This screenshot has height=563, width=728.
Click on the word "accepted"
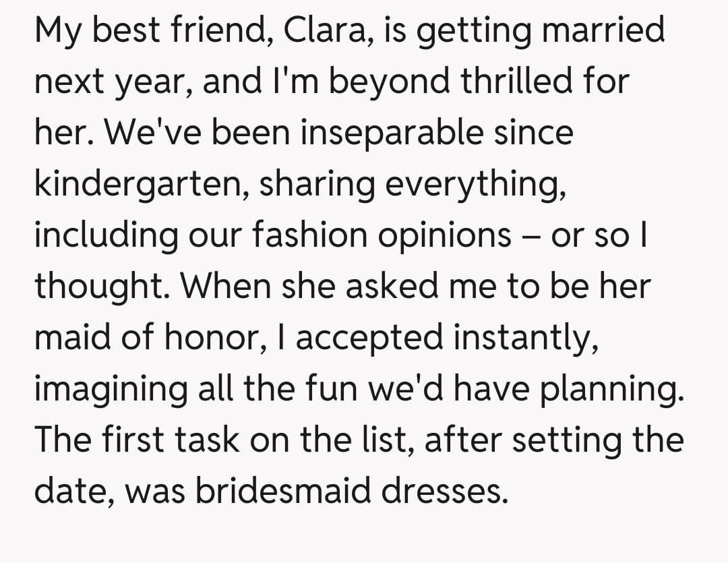pos(369,338)
